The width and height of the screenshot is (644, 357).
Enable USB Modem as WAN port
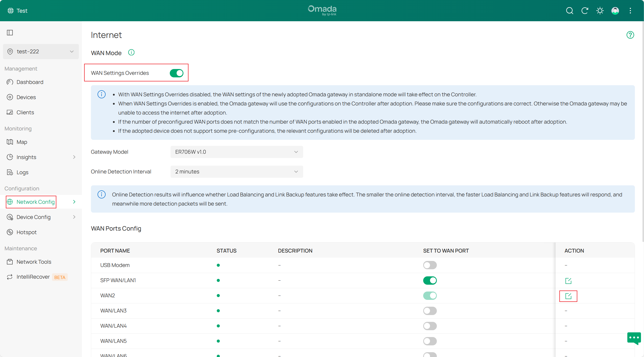(430, 265)
